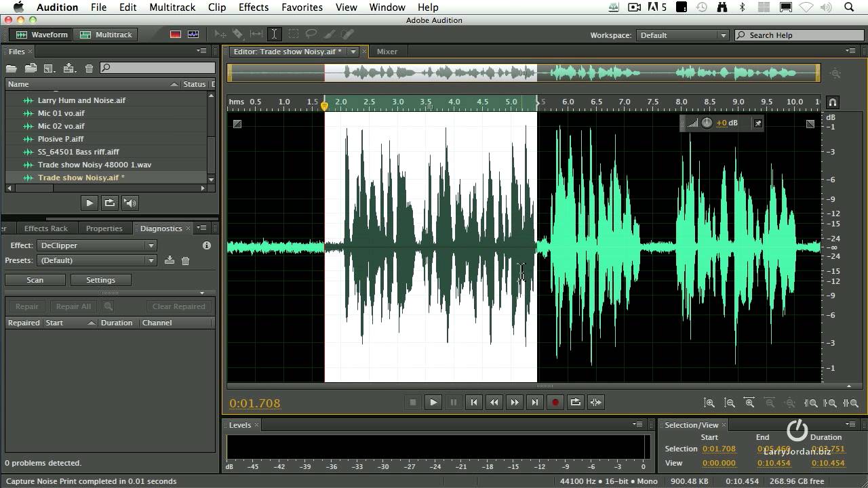The image size is (868, 488).
Task: Select the Marquee Selection tool
Action: coord(293,34)
